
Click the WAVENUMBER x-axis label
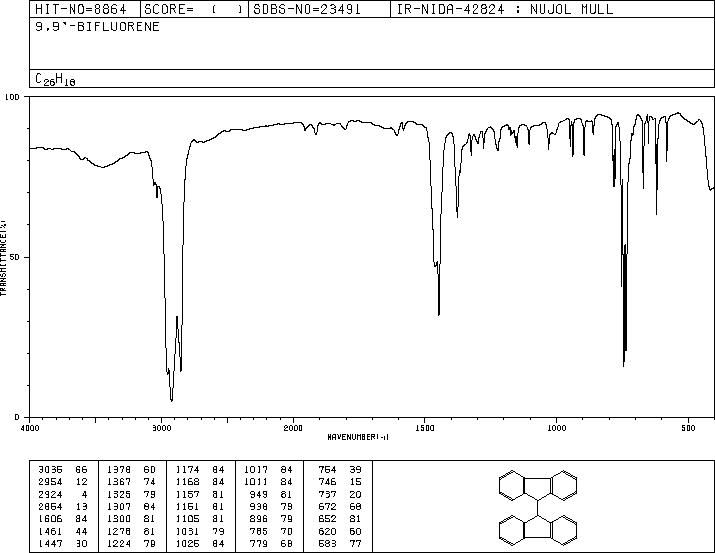(358, 437)
